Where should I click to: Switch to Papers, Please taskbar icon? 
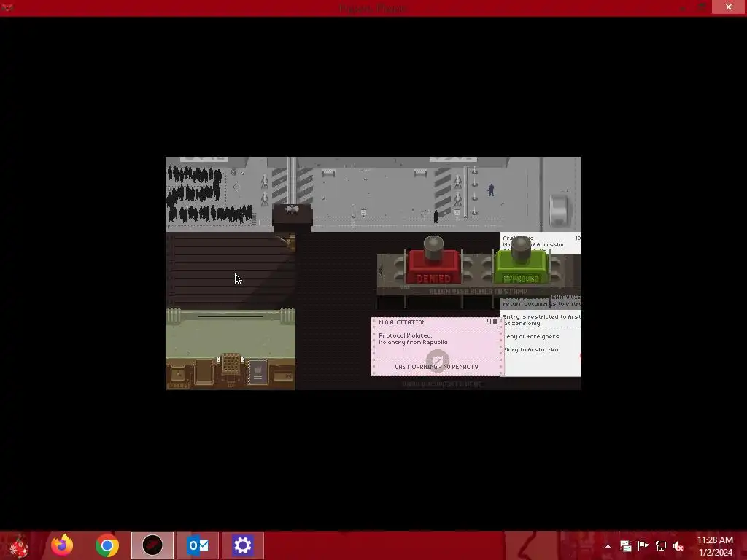[x=152, y=545]
